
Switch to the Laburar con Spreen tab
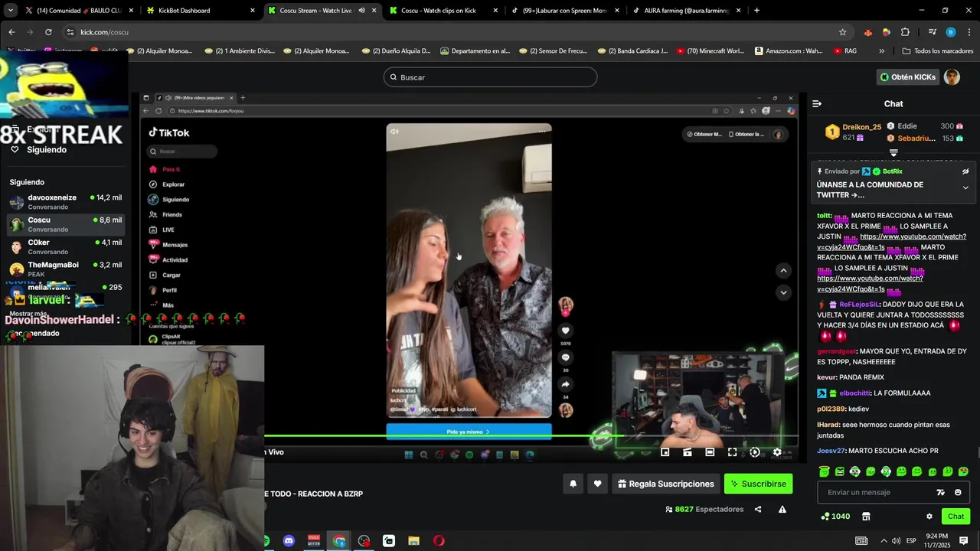(x=564, y=11)
